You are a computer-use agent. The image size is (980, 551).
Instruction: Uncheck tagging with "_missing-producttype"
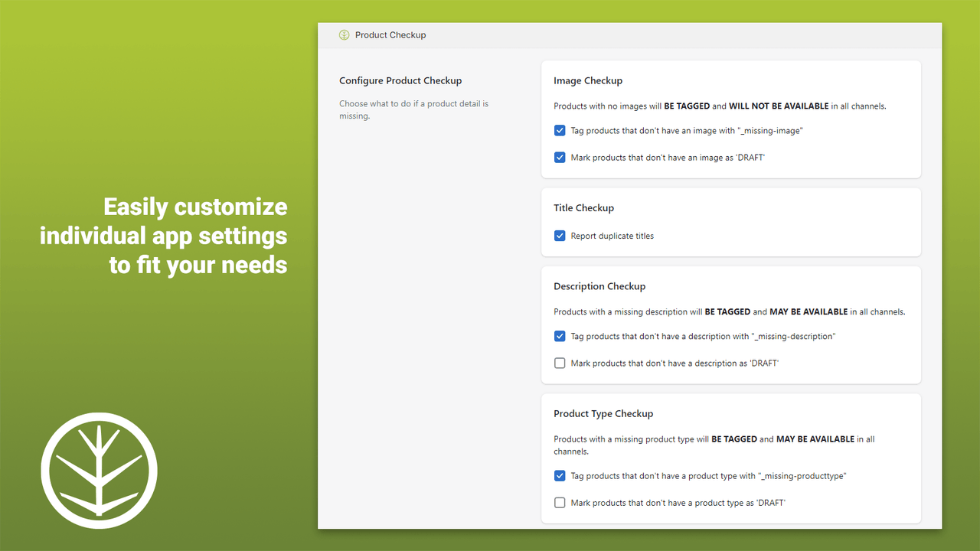tap(560, 475)
